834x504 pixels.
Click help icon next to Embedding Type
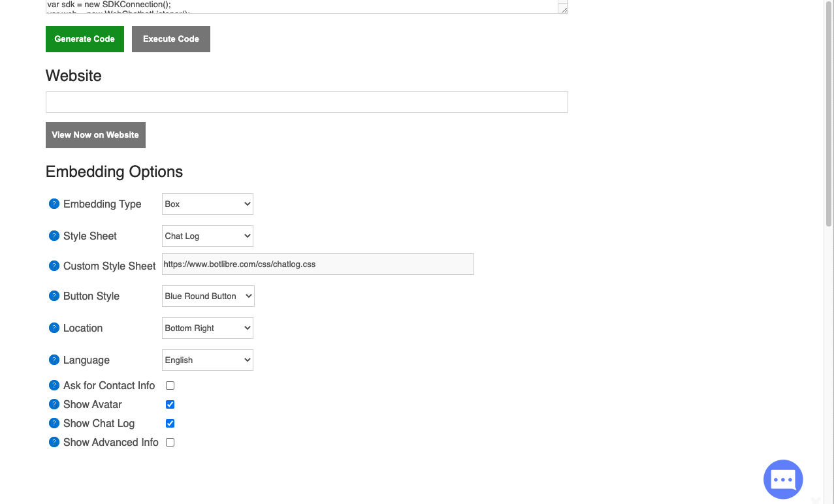[x=54, y=204]
